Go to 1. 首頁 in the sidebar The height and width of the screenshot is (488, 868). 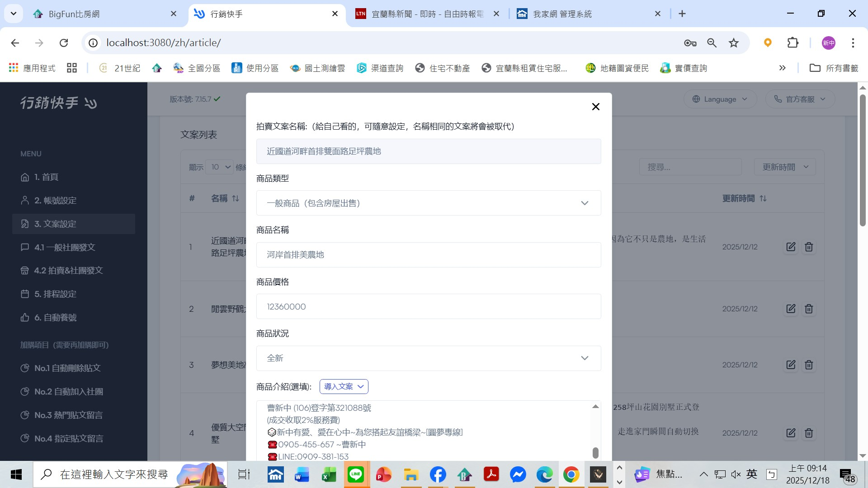(74, 177)
